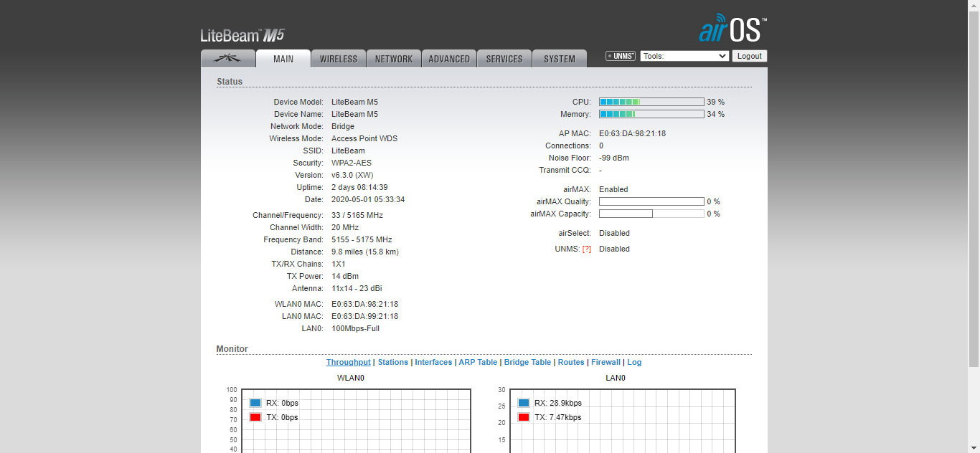Switch to the WIRELESS tab
The width and height of the screenshot is (980, 453).
(x=339, y=59)
